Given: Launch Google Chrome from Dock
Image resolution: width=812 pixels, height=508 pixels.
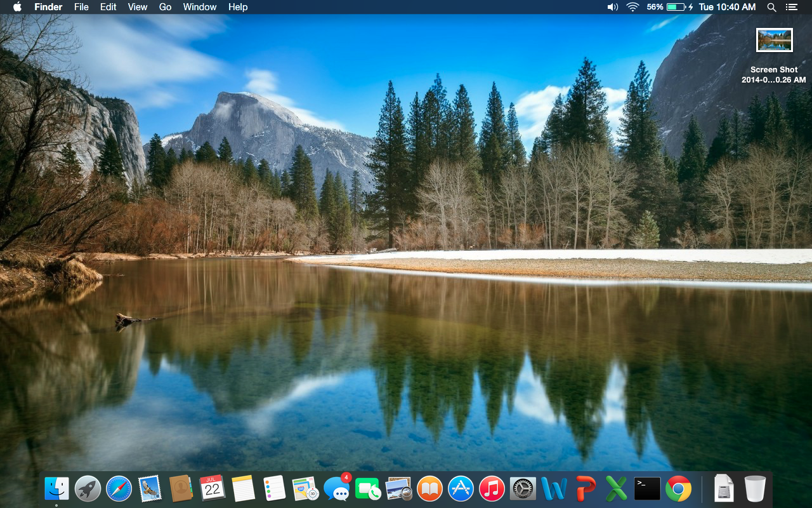Looking at the screenshot, I should click(678, 489).
